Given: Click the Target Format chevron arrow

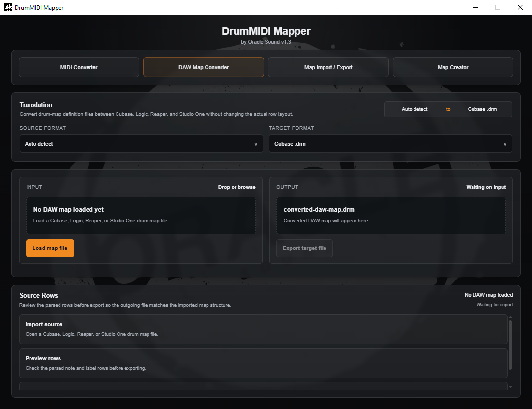Looking at the screenshot, I should [x=505, y=144].
